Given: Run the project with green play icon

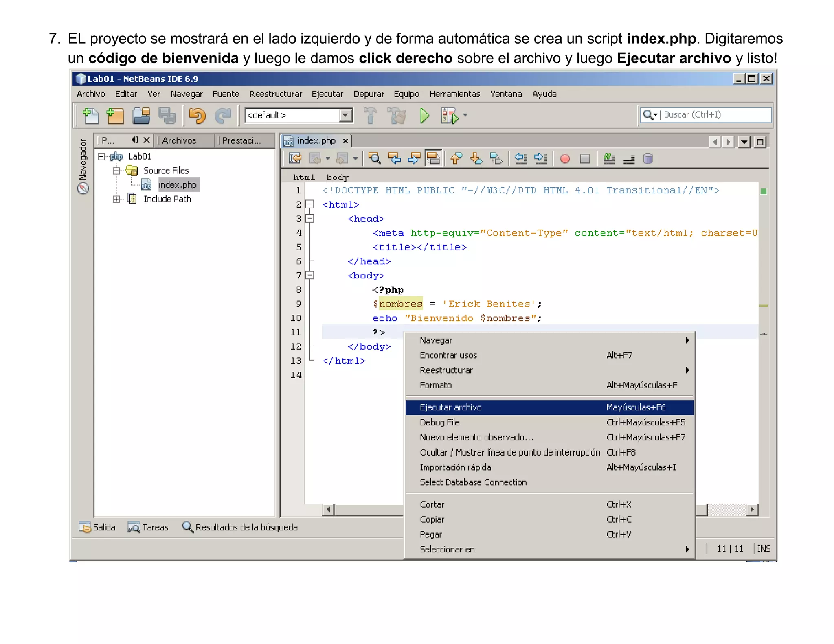Looking at the screenshot, I should [424, 116].
